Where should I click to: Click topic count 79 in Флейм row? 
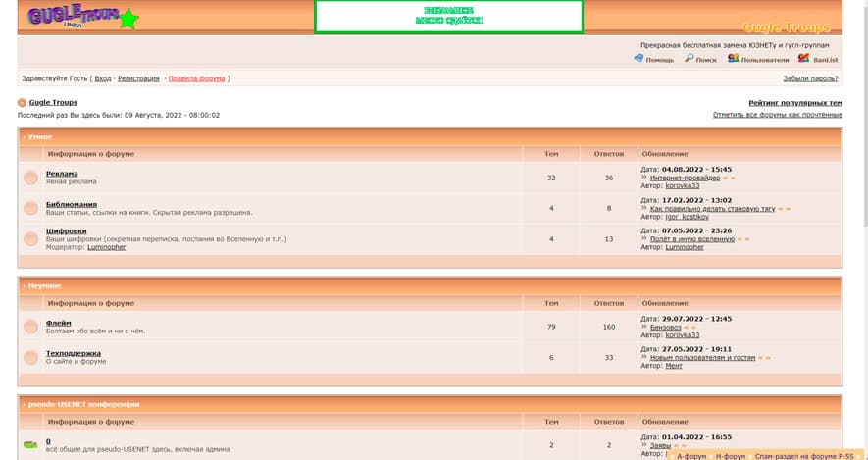tap(551, 327)
